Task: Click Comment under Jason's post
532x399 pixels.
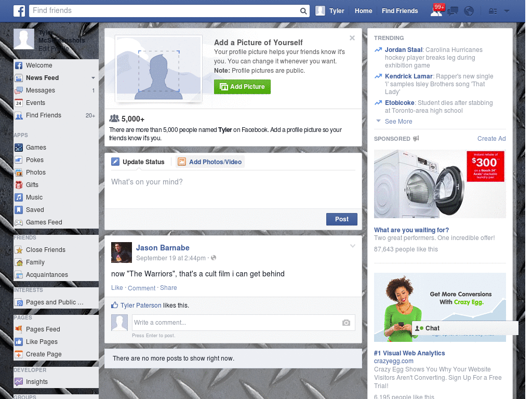Action: pos(141,288)
